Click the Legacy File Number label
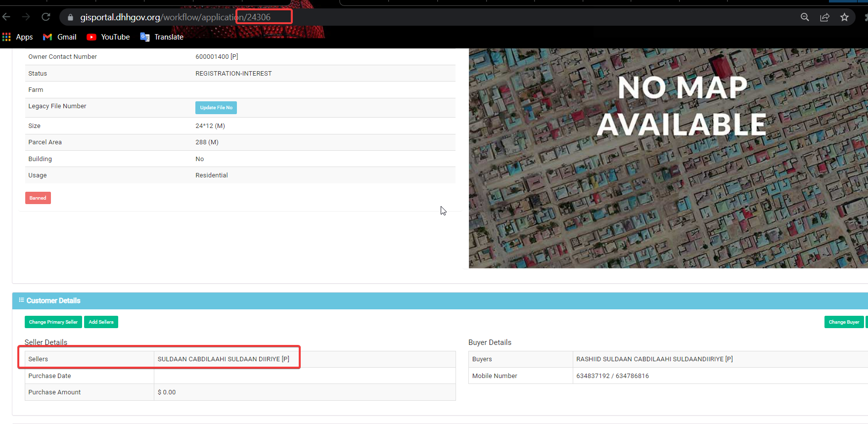This screenshot has height=424, width=868. tap(57, 106)
